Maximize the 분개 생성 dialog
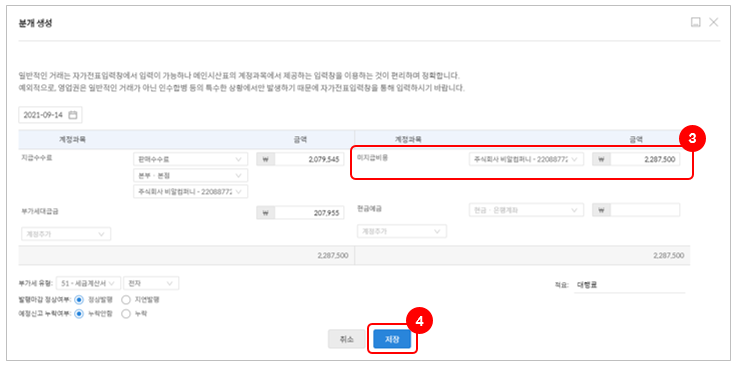This screenshot has height=367, width=735. pyautogui.click(x=696, y=22)
